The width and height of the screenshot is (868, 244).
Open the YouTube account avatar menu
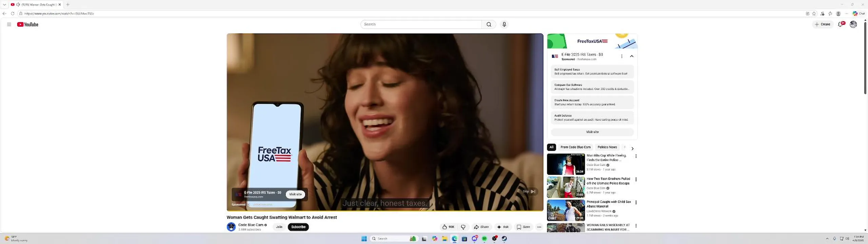tap(853, 24)
